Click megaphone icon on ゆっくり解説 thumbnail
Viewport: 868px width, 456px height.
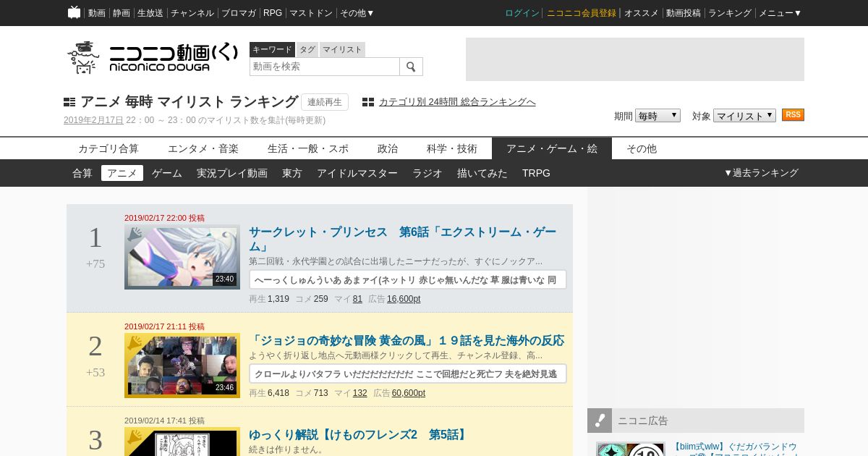135,436
